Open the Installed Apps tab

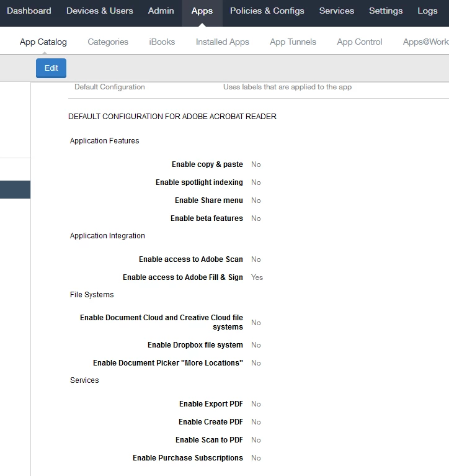[223, 42]
